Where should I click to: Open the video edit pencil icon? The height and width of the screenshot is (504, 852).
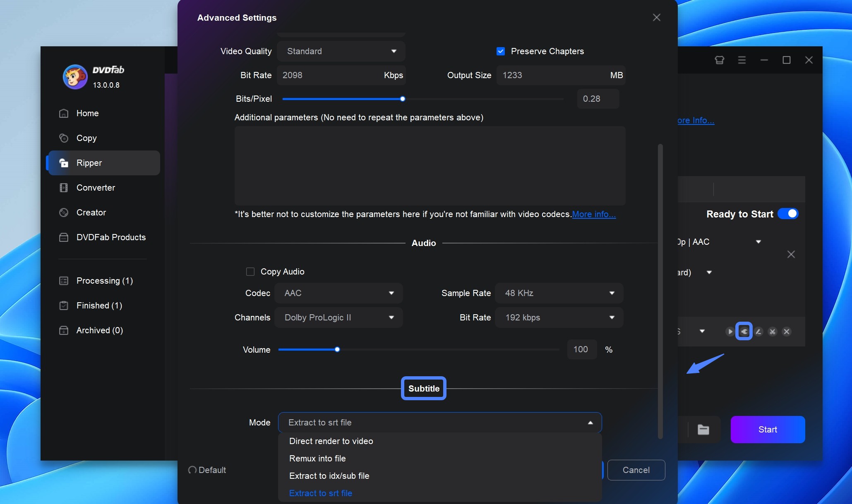[759, 332]
